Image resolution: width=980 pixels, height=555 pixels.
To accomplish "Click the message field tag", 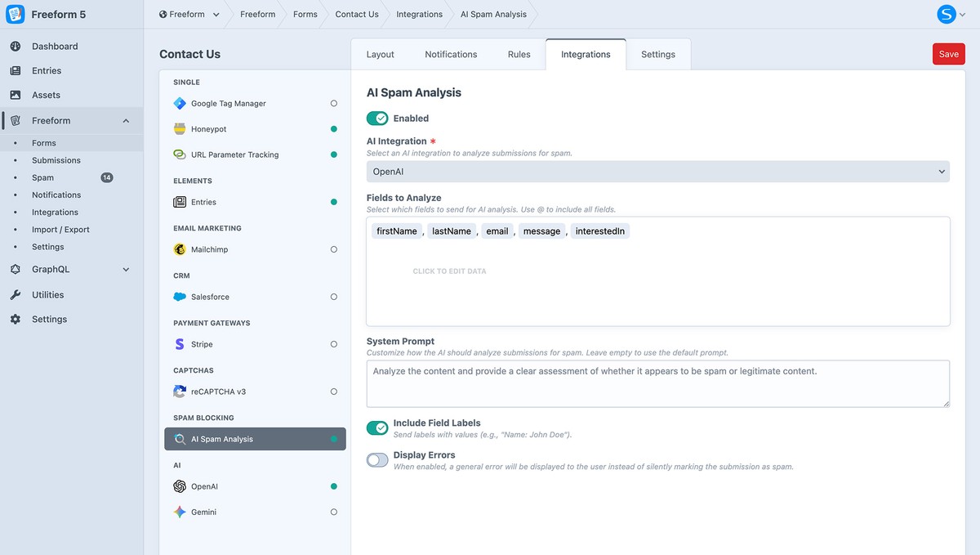I will 542,231.
